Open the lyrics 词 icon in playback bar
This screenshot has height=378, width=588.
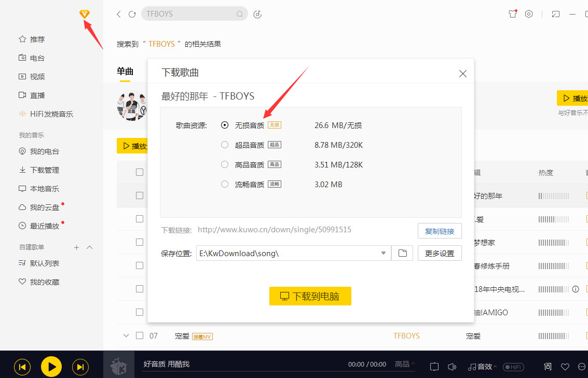(x=547, y=367)
